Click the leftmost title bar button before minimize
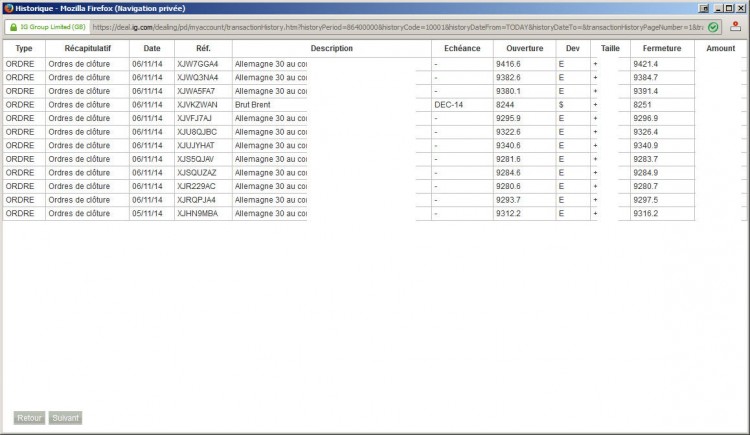Screen dimensions: 750x435 click(704, 8)
